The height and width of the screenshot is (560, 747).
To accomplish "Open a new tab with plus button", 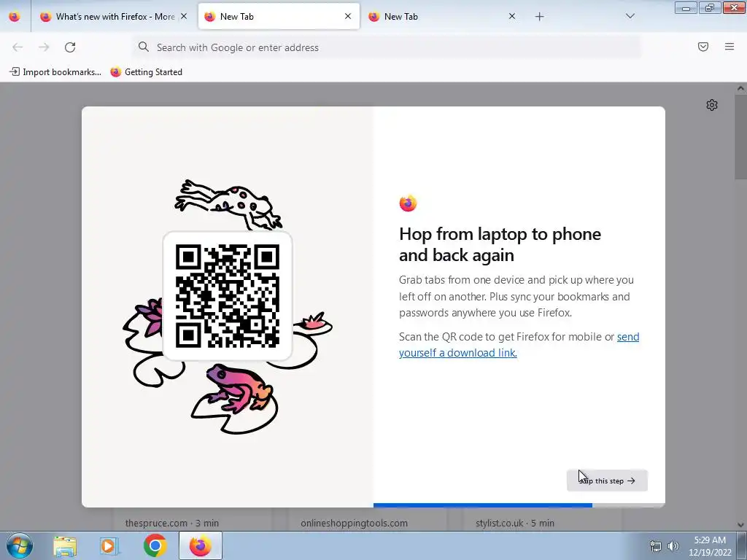I will point(539,17).
